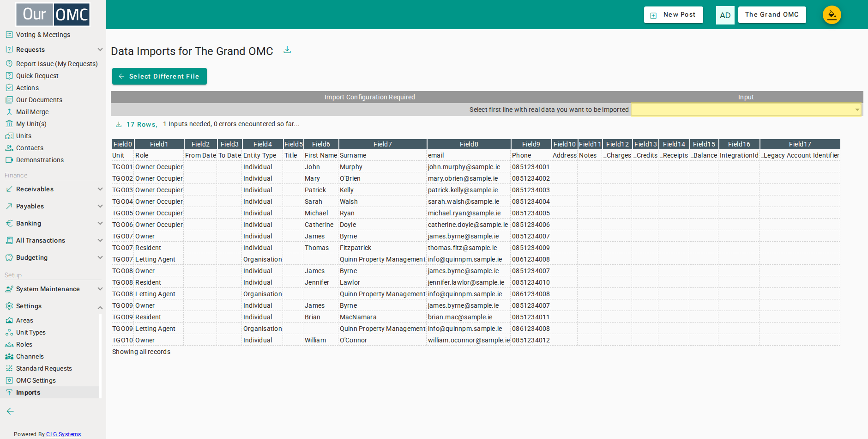Image resolution: width=868 pixels, height=439 pixels.
Task: Click the download icon next to 17 Rows
Action: point(119,124)
